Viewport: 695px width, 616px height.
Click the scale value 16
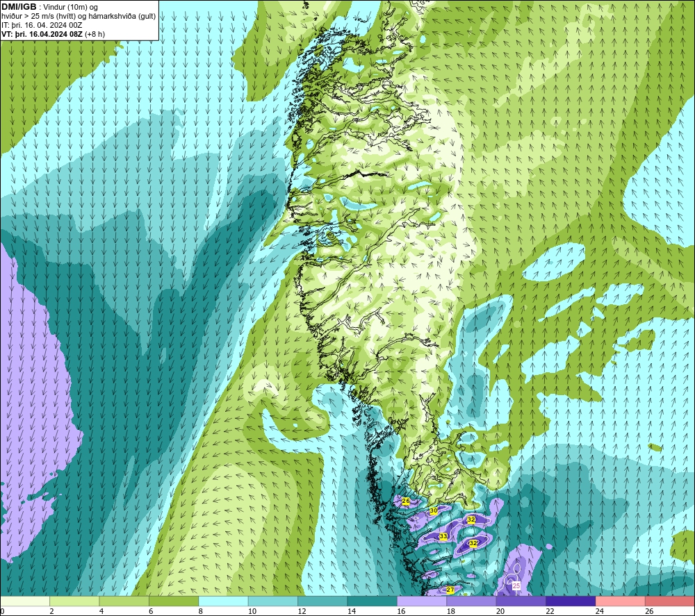[x=401, y=611]
